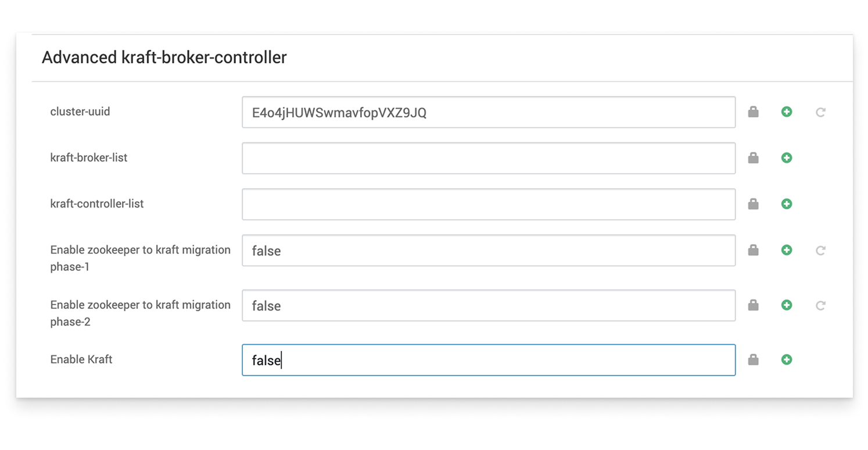Viewport: 868px width, 450px height.
Task: Click the green plus icon beside kraft-broker-list
Action: point(787,158)
